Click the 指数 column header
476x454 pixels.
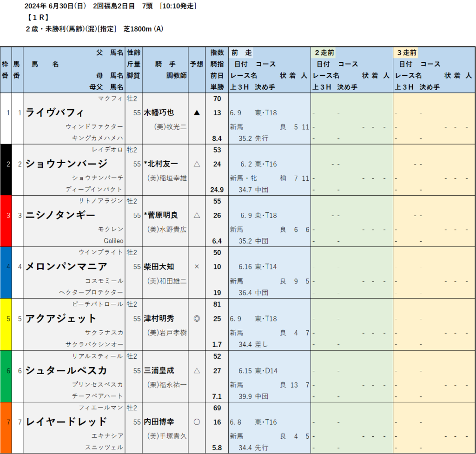pyautogui.click(x=217, y=53)
